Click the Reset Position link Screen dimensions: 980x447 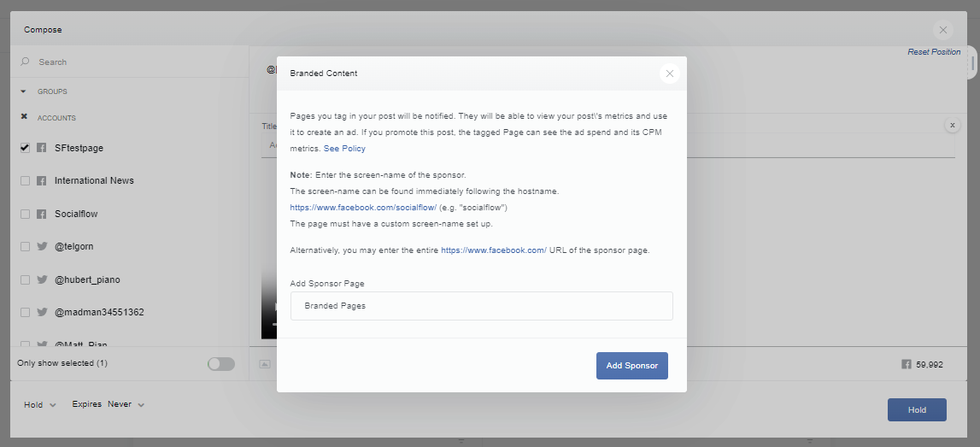tap(934, 52)
